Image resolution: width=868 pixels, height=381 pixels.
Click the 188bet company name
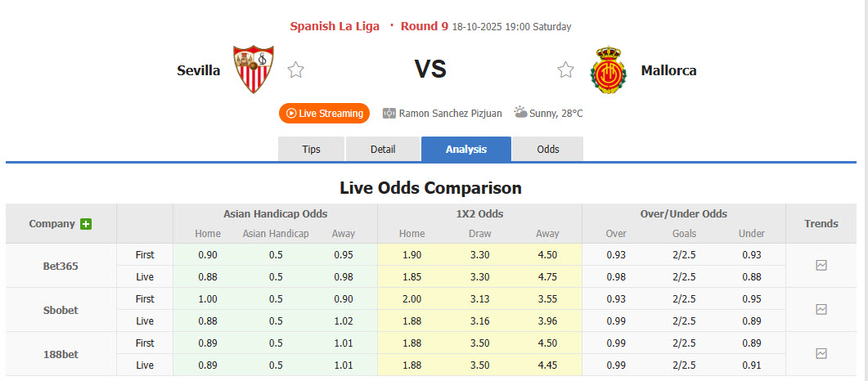(61, 354)
